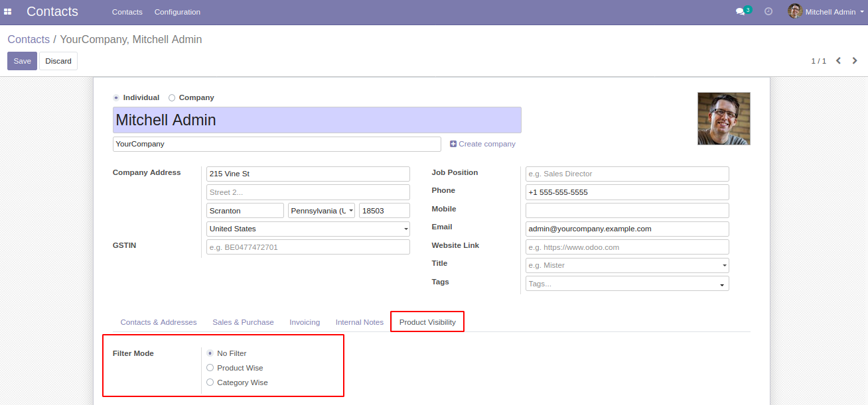Image resolution: width=868 pixels, height=405 pixels.
Task: Expand the Title dropdown
Action: coord(627,265)
